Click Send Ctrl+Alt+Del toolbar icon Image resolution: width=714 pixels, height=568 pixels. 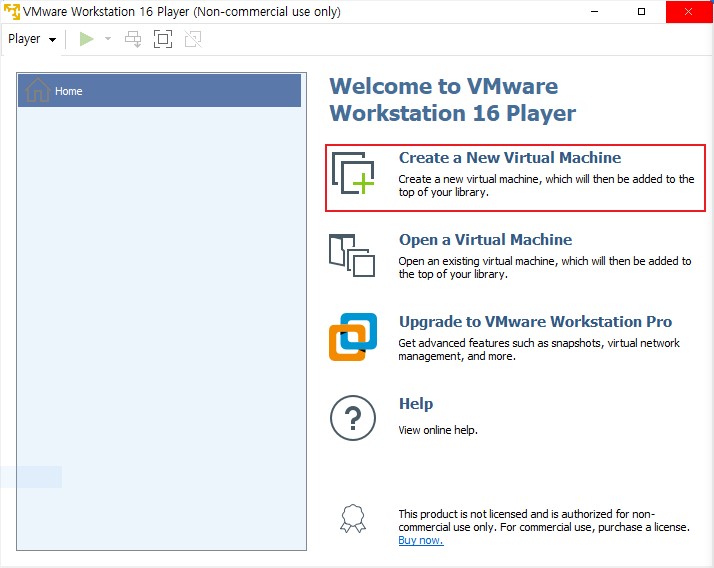point(133,39)
